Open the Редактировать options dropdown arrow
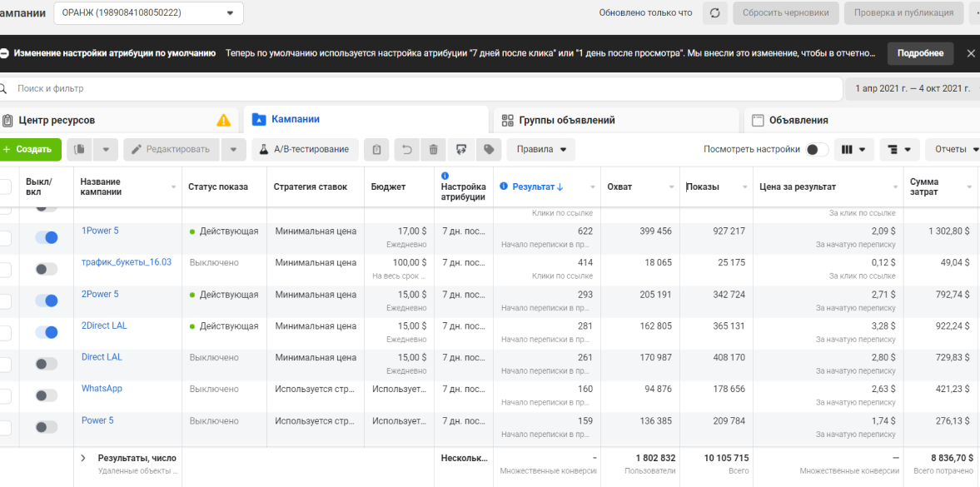Screen dimensions: 980x487 click(x=234, y=149)
